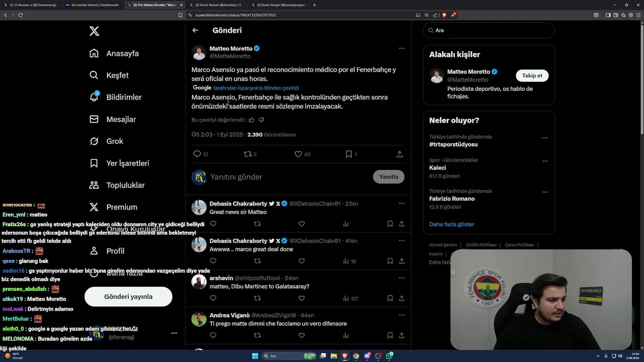Image resolution: width=644 pixels, height=362 pixels.
Task: Click the browser address bar URL
Action: [x=235, y=15]
